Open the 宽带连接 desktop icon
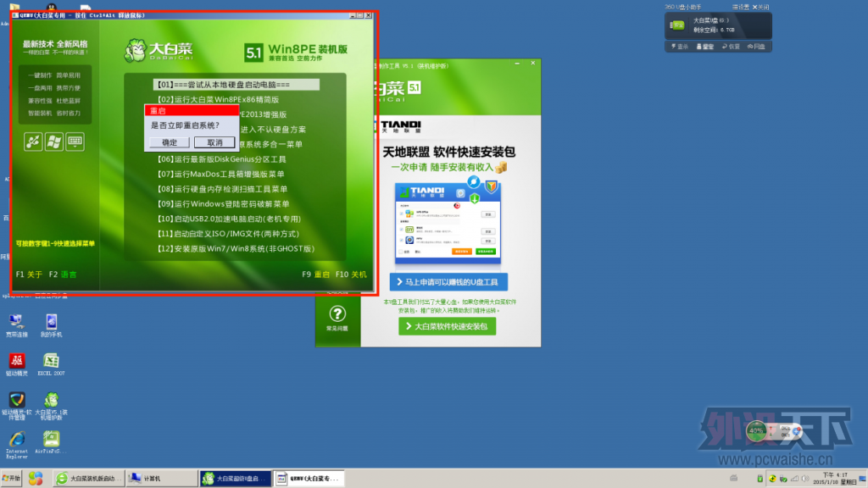 click(17, 325)
